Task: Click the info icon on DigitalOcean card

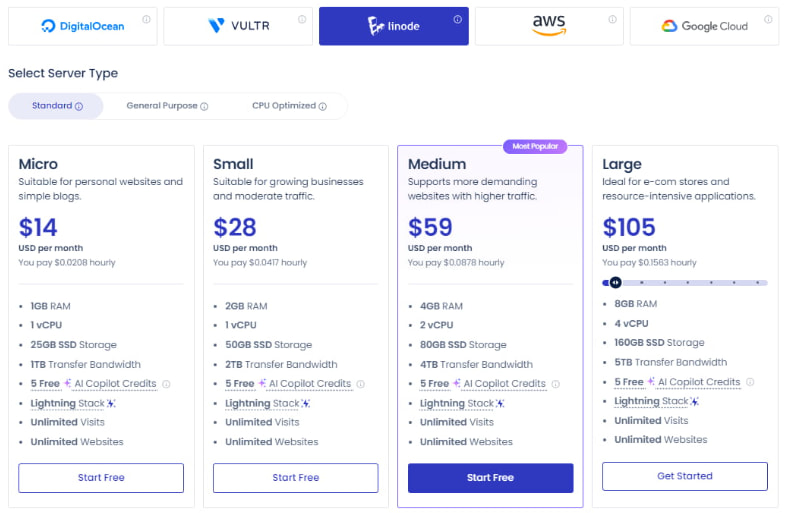Action: pos(146,19)
